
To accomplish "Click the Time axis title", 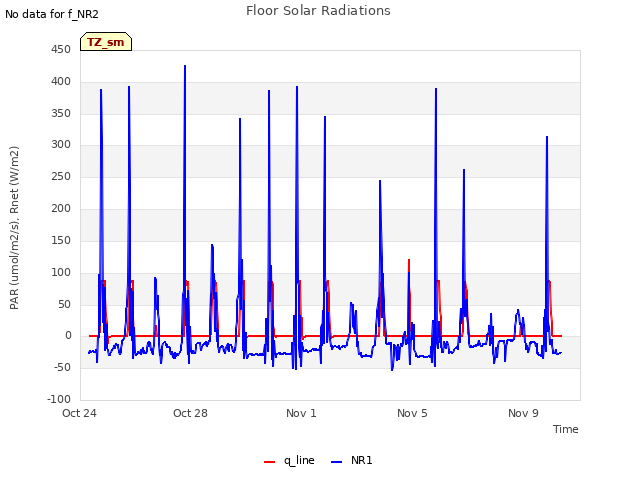I will point(566,429).
